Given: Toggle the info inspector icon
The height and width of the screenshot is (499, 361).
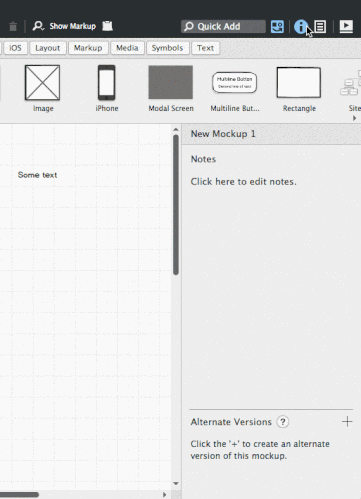Looking at the screenshot, I should pos(300,27).
